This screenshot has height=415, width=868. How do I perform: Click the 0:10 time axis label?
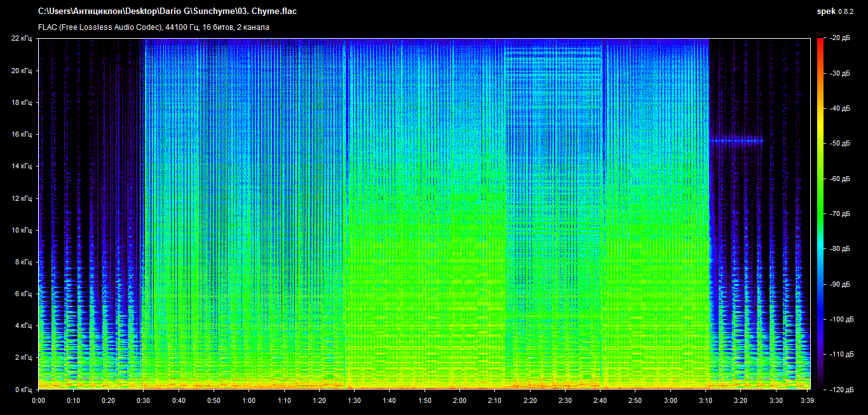[73, 401]
